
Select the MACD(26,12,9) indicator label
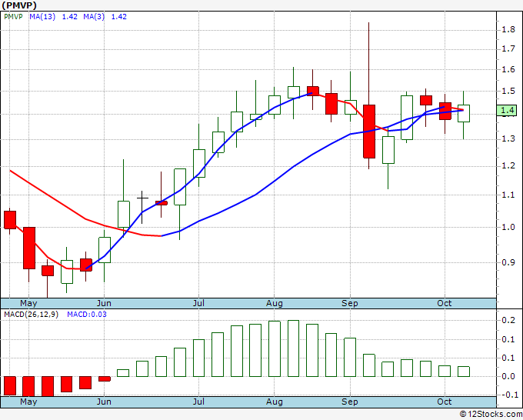tap(31, 315)
